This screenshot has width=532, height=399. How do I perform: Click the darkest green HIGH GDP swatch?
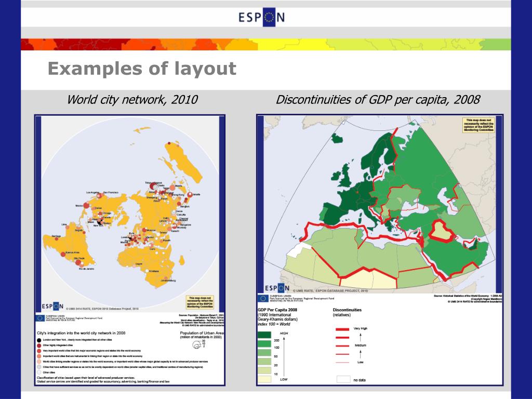pos(264,335)
